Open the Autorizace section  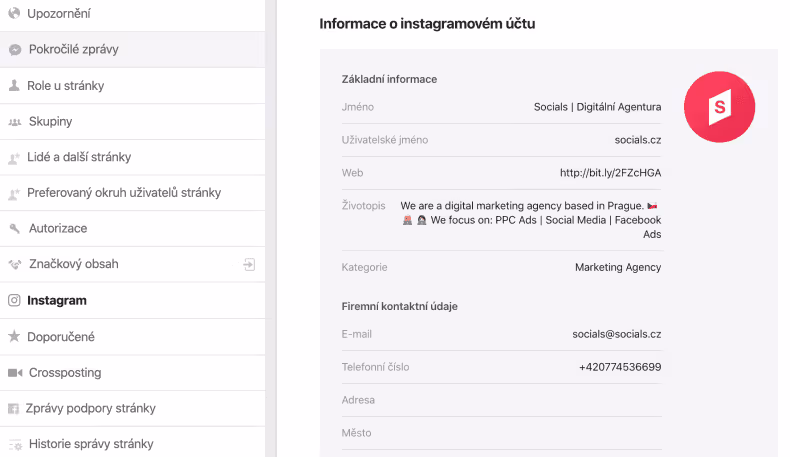point(133,228)
